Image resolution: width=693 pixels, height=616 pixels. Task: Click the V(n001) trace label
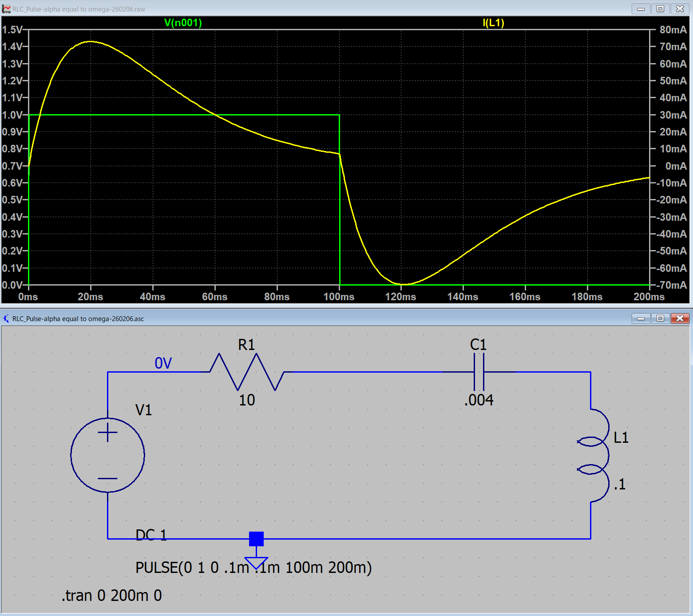[x=183, y=23]
